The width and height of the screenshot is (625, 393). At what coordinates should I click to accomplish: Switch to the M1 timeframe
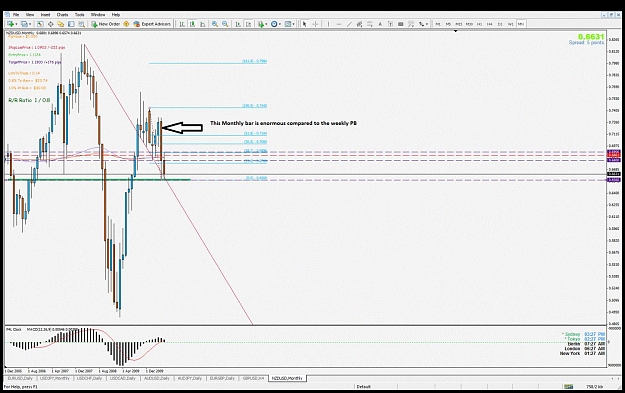(x=438, y=24)
